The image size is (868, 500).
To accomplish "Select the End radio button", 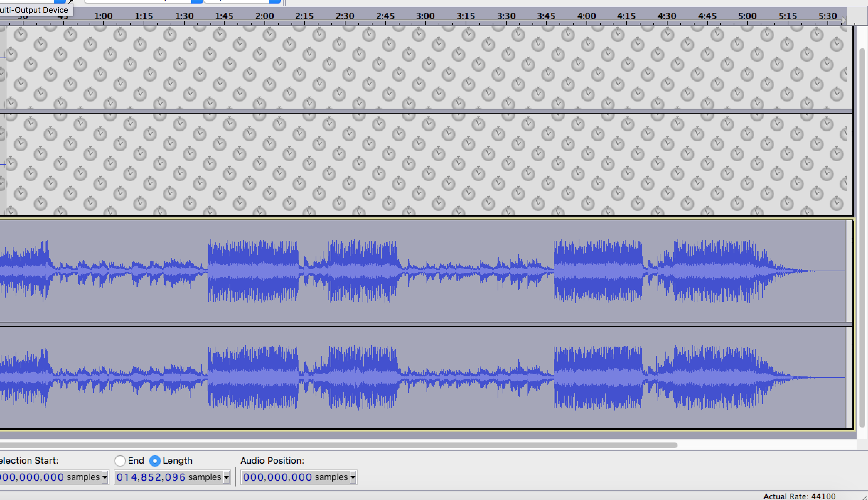I will tap(120, 461).
